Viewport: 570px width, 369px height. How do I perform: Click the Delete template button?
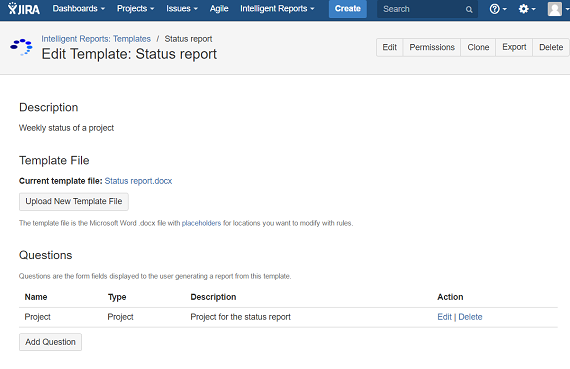coord(551,47)
